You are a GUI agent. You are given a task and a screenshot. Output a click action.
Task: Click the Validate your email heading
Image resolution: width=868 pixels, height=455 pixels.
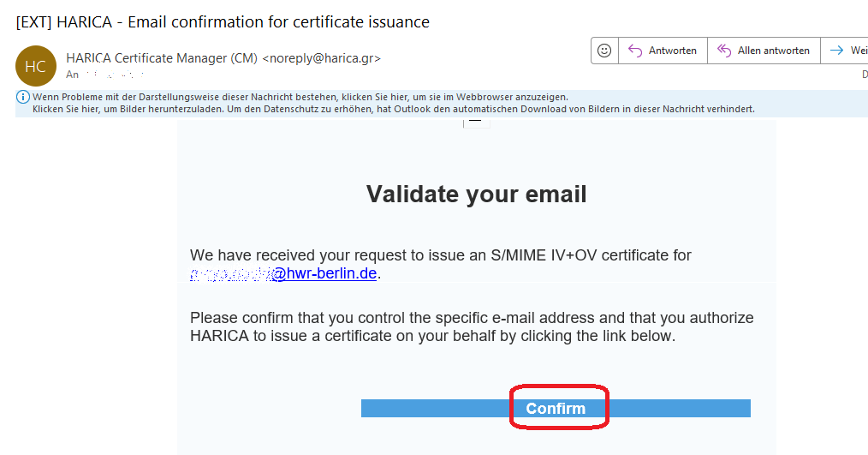pyautogui.click(x=476, y=194)
